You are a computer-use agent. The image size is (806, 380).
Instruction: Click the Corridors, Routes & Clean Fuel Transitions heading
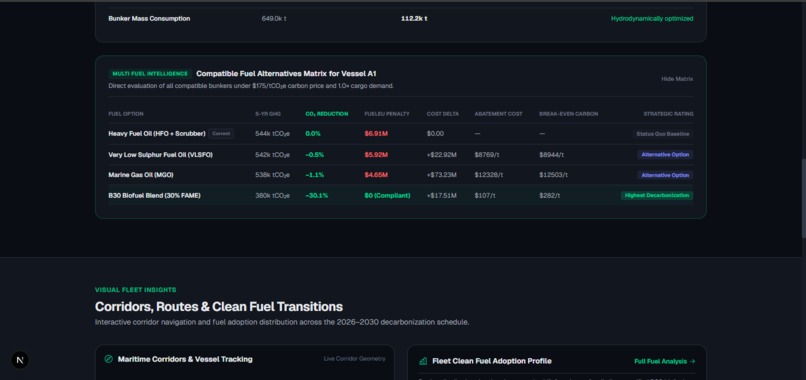pyautogui.click(x=219, y=307)
